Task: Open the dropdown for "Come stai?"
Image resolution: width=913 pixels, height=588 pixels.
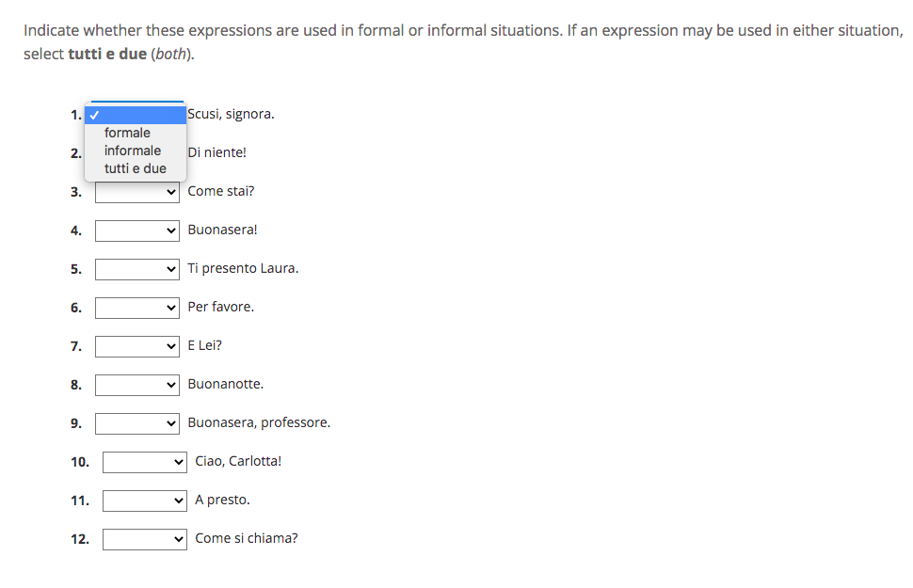Action: (x=136, y=191)
